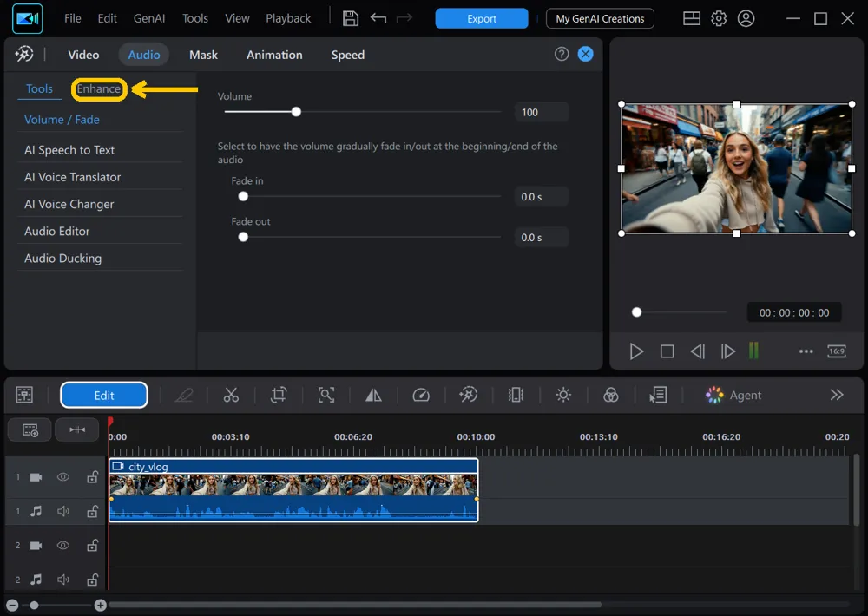Select the Tools sub-tab
Viewport: 868px width, 616px height.
(x=39, y=88)
